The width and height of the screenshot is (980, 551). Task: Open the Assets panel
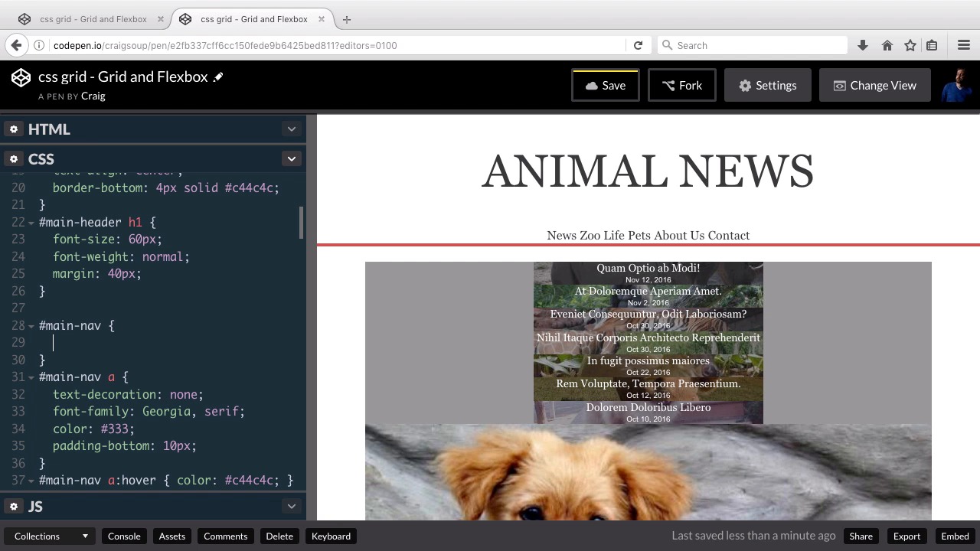[x=172, y=536]
